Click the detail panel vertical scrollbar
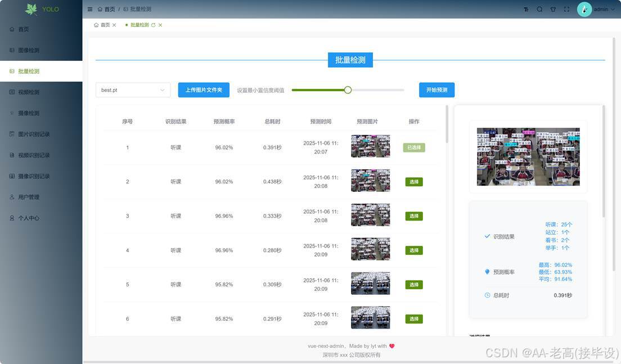Screen dimensions: 621x364 tap(604, 161)
